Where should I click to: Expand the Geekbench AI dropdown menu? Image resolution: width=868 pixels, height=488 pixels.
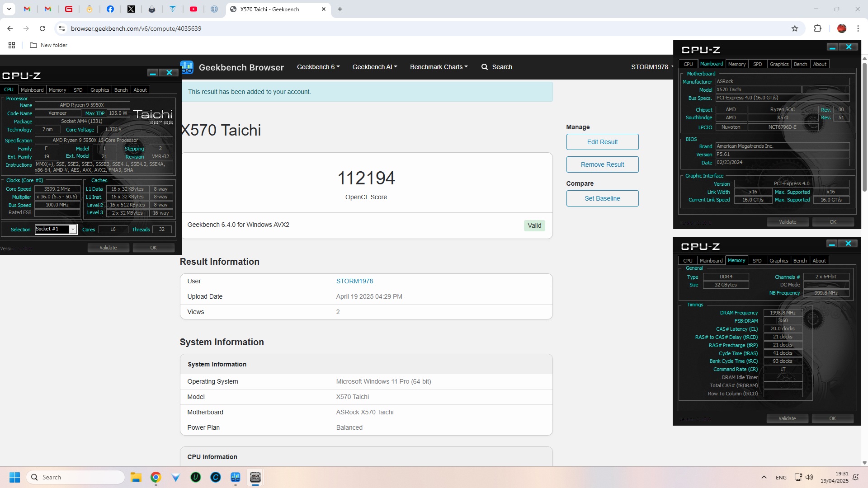(375, 67)
